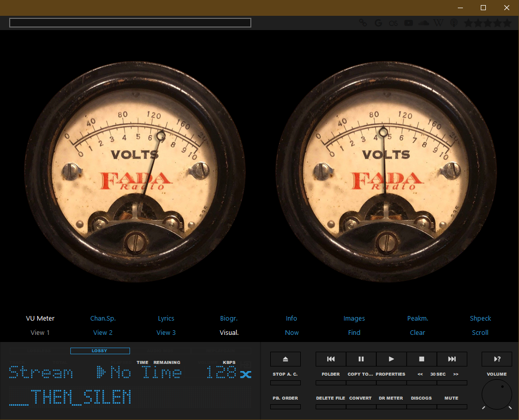Click Clear link
519x420 pixels.
coord(418,333)
